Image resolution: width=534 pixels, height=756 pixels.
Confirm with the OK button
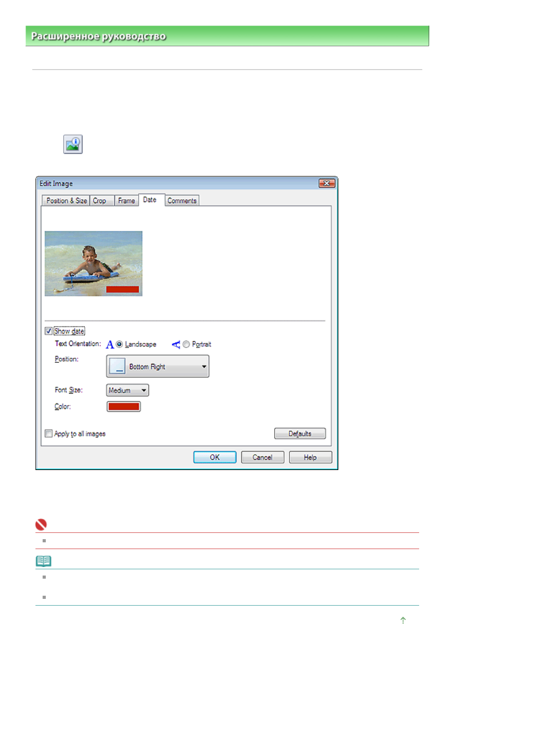click(214, 457)
